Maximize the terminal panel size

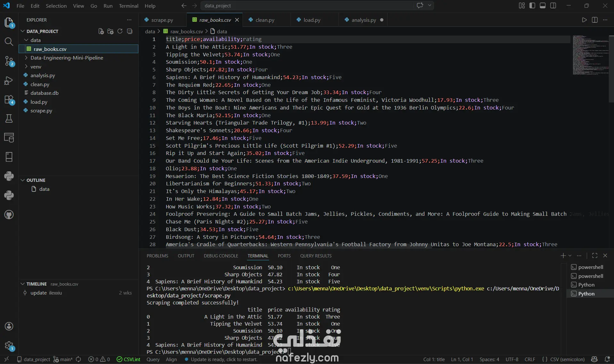tap(595, 255)
